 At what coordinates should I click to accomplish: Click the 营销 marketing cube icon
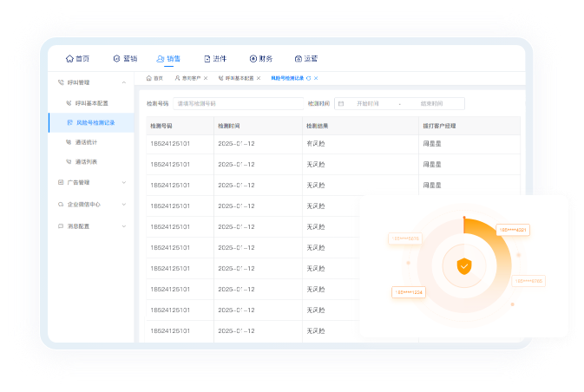click(x=116, y=59)
